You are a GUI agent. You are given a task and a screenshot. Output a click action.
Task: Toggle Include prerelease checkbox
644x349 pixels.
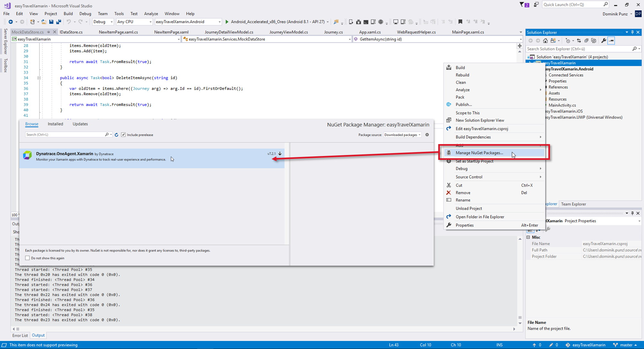tap(123, 135)
